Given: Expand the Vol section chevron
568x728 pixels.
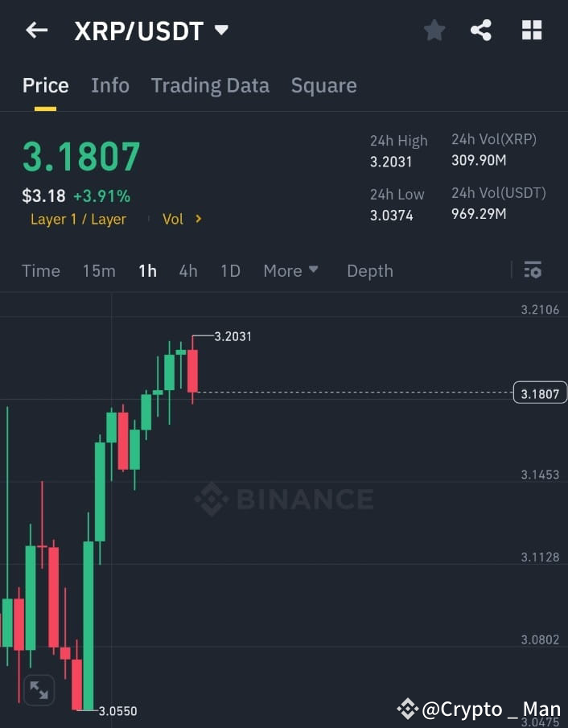Looking at the screenshot, I should pos(198,219).
